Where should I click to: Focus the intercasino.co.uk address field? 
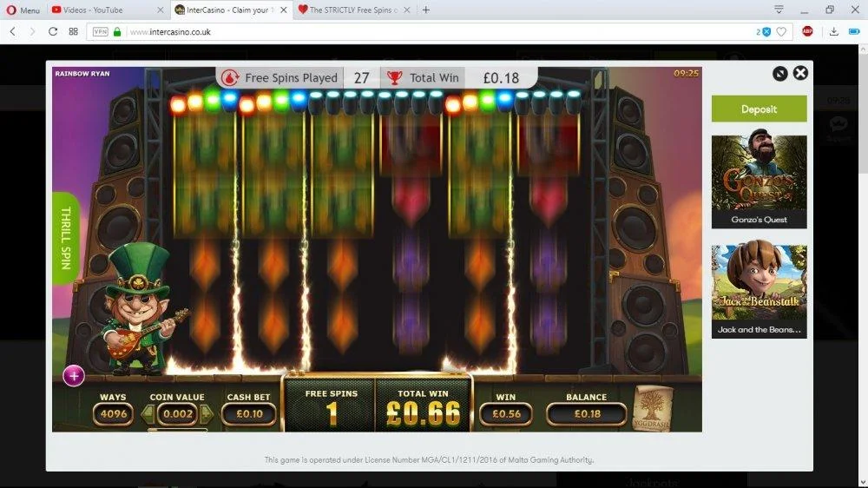click(x=437, y=32)
